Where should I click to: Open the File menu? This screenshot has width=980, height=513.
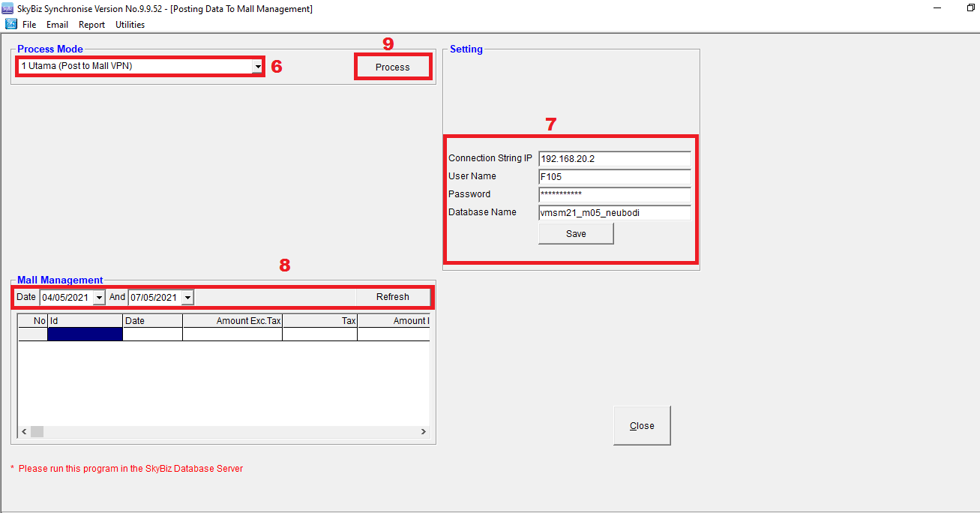pos(29,25)
